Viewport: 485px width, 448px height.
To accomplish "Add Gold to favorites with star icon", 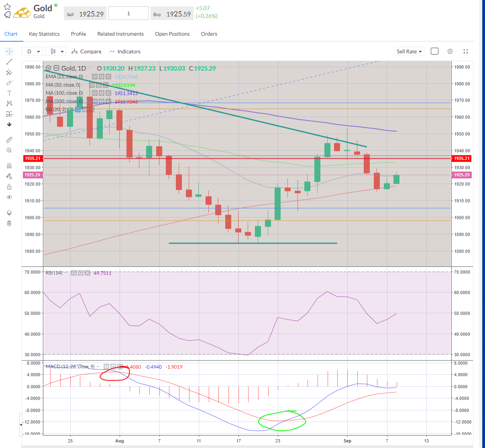I will [7, 7].
